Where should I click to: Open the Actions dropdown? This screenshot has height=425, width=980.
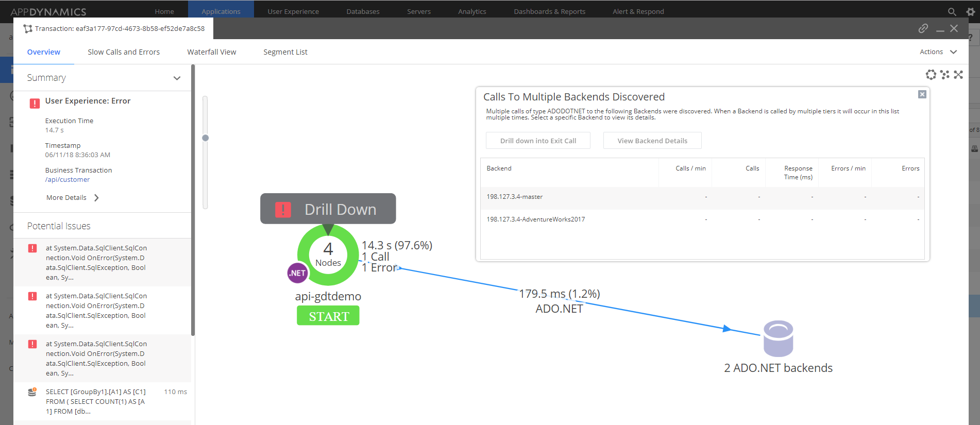[938, 52]
